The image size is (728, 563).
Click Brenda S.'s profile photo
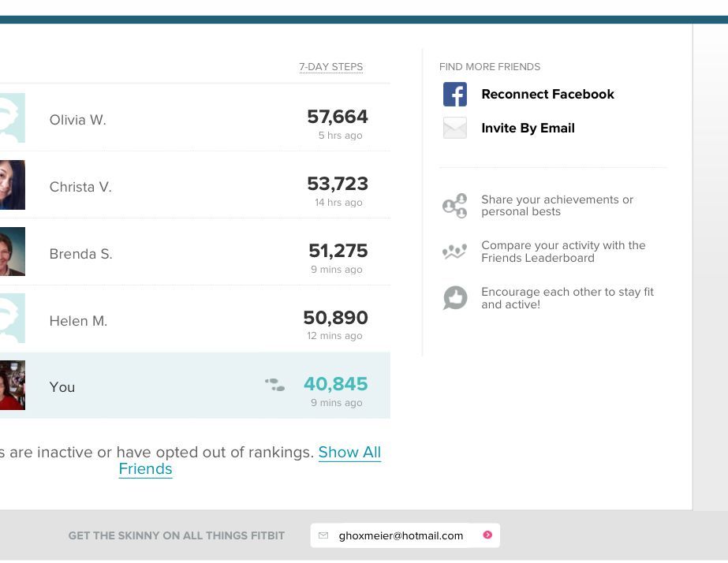point(12,252)
